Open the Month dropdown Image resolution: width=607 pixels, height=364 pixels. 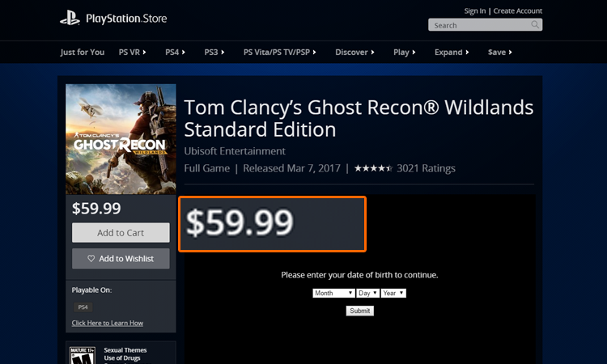(333, 293)
